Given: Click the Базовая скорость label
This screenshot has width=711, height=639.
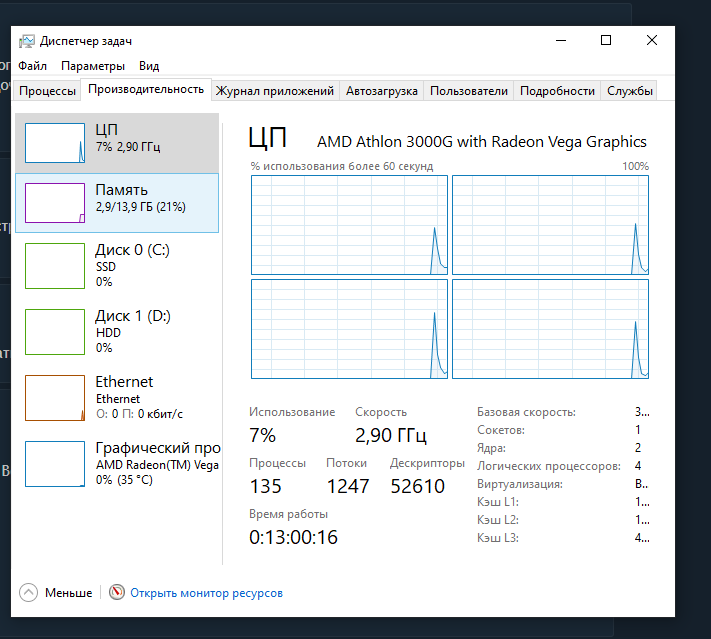Looking at the screenshot, I should [x=526, y=412].
